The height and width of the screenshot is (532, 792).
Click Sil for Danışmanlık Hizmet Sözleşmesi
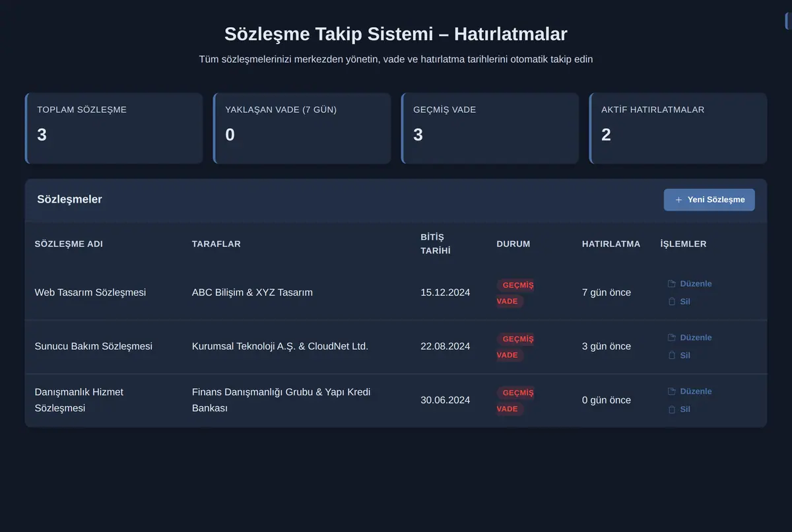pyautogui.click(x=679, y=409)
